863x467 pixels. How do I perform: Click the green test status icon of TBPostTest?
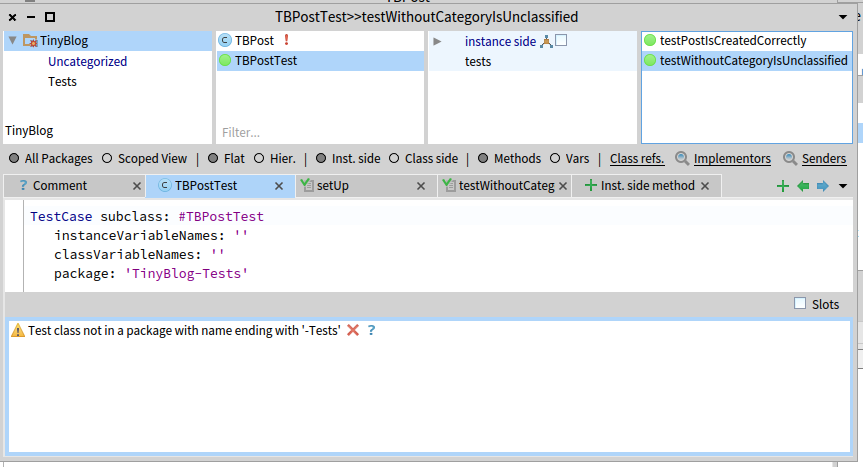click(225, 61)
